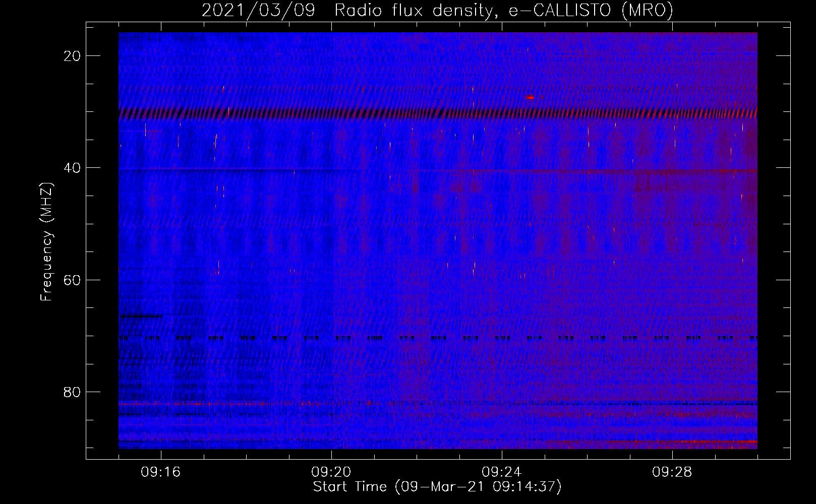Click the '40' frequency tick label
This screenshot has height=504, width=816.
pyautogui.click(x=73, y=168)
